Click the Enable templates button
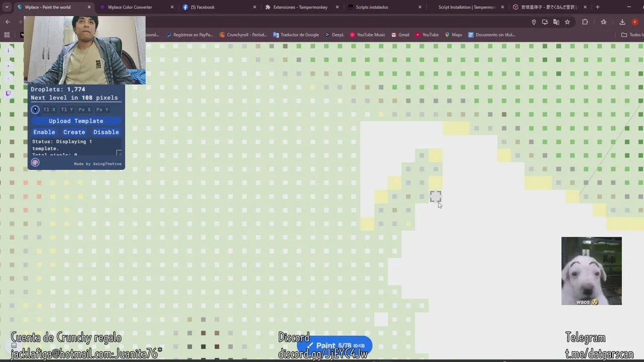 click(44, 132)
